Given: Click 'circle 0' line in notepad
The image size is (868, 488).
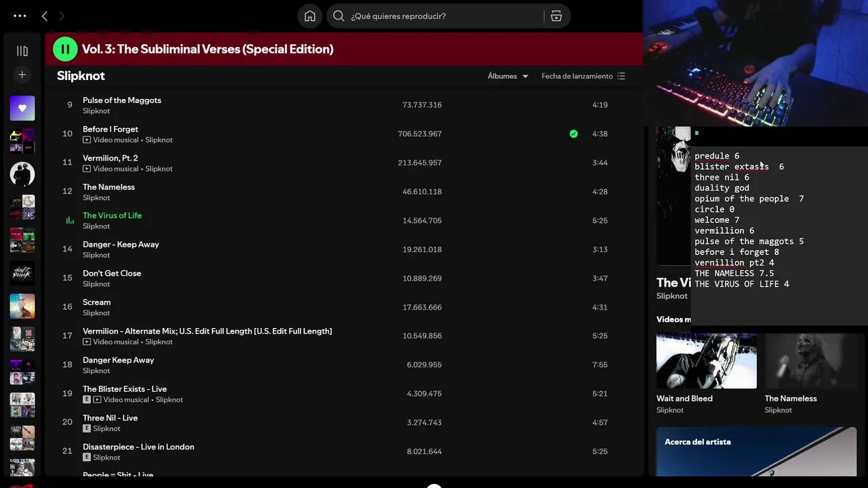Looking at the screenshot, I should (x=714, y=209).
